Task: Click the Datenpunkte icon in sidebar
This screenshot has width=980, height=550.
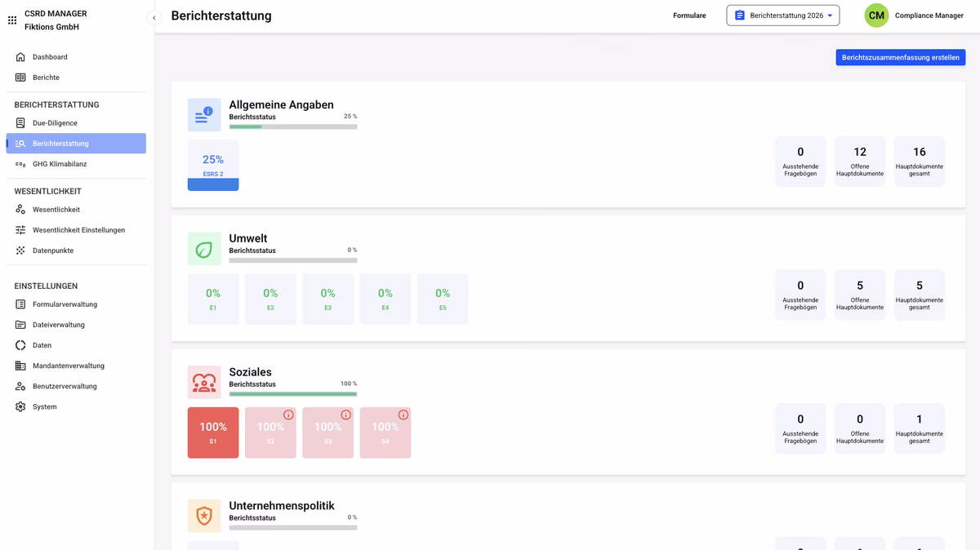Action: [21, 251]
